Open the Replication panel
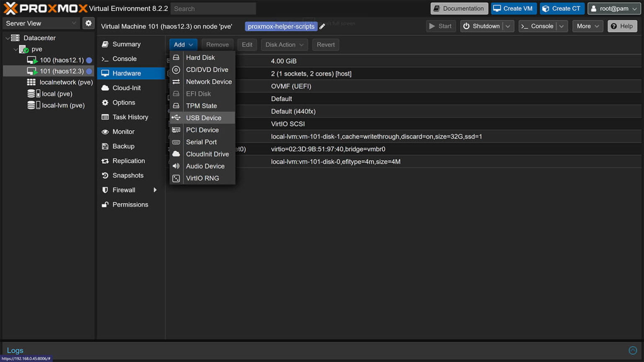 pyautogui.click(x=128, y=161)
